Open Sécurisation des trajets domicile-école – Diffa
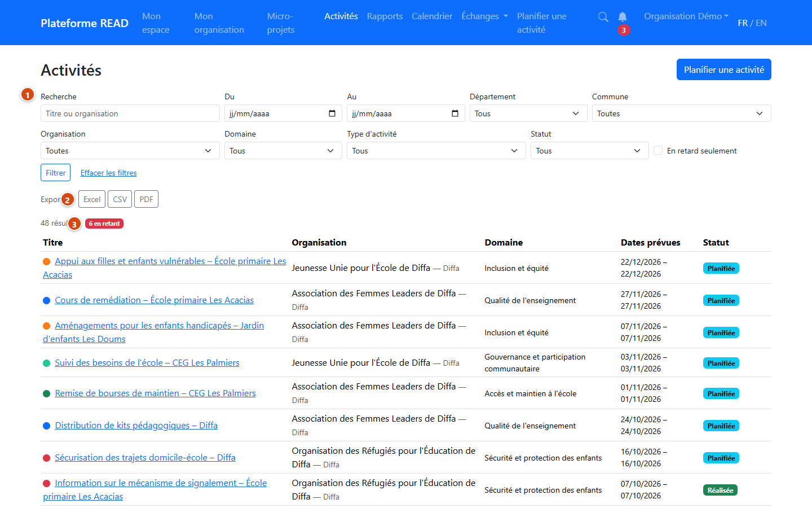 point(145,457)
